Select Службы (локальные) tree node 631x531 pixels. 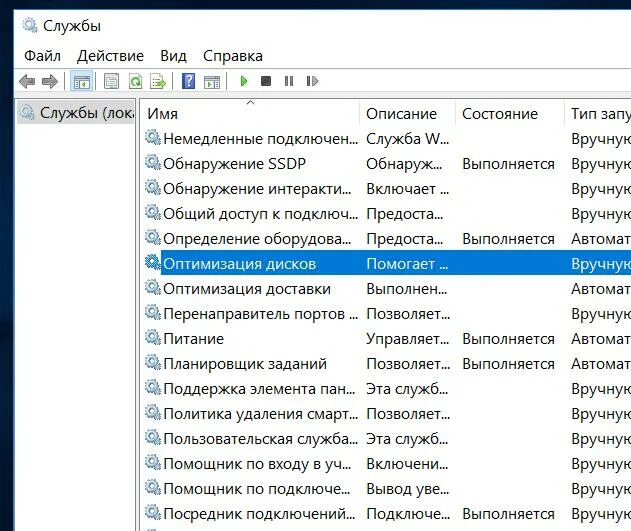76,113
